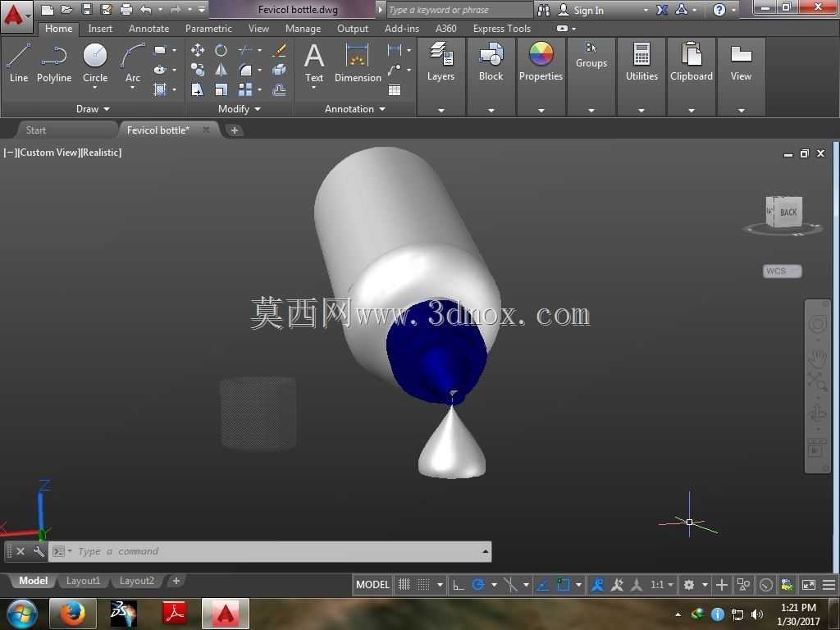Open the Insert ribbon tab

tap(100, 29)
